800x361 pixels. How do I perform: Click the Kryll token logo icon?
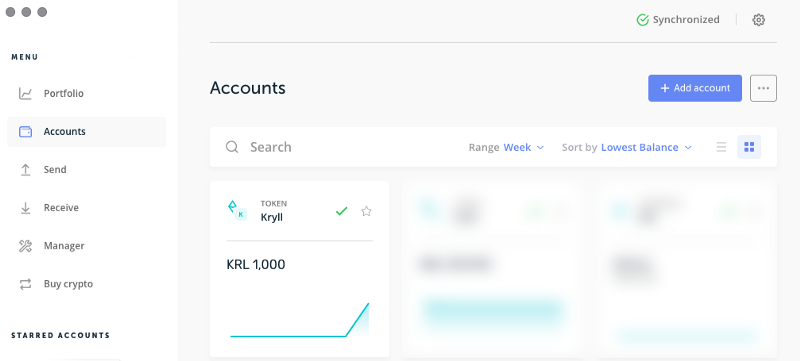point(237,210)
